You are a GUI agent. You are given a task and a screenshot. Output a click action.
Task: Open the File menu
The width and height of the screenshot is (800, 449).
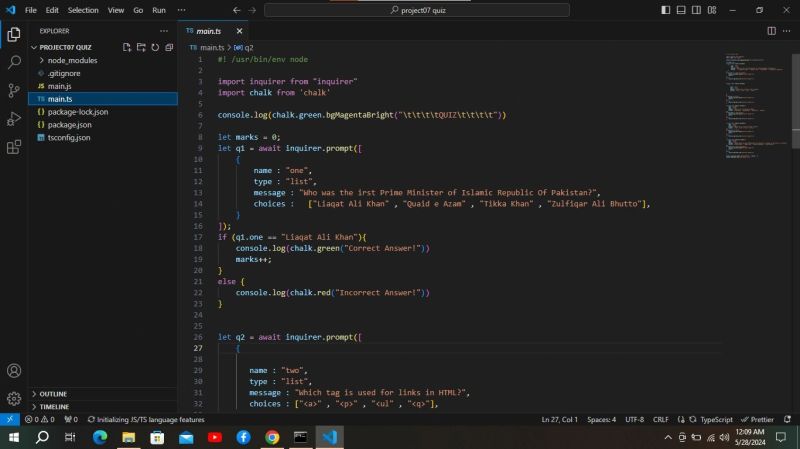click(31, 10)
